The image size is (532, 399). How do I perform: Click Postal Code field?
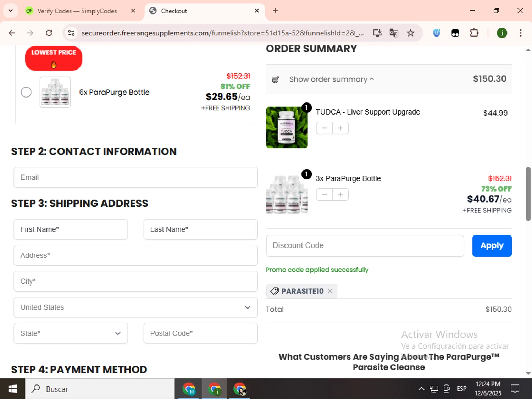point(200,333)
